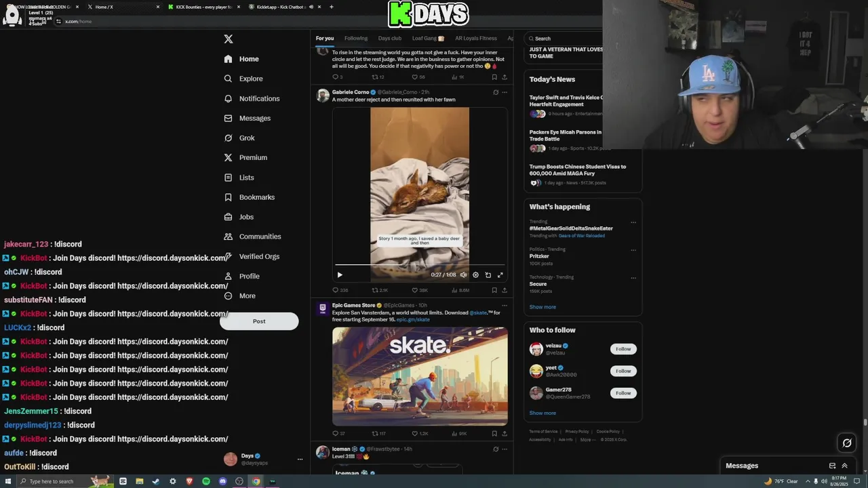868x488 pixels.
Task: Compose new message in Messages drawer
Action: 832,466
